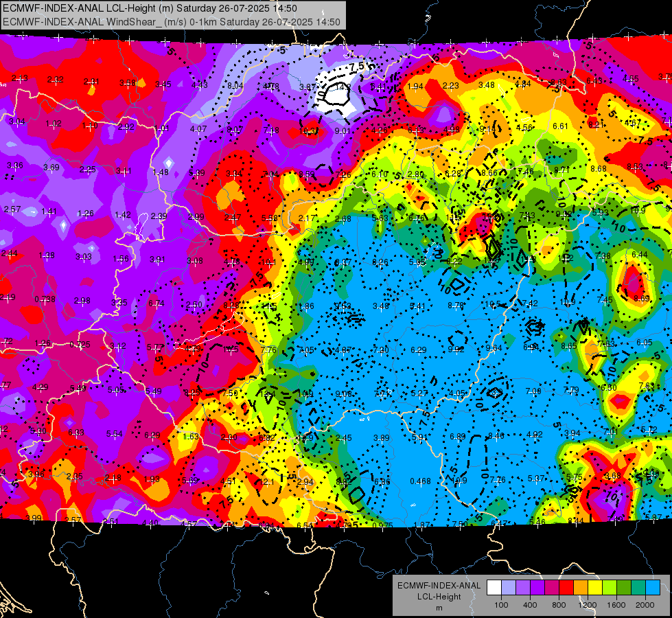Click the dark green legend swatch
672x618 pixels.
624,588
